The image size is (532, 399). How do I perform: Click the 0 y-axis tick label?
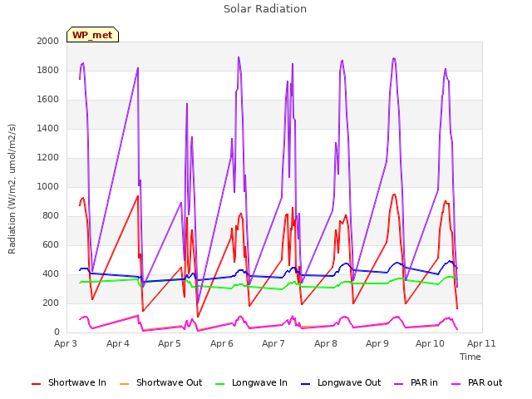point(57,332)
